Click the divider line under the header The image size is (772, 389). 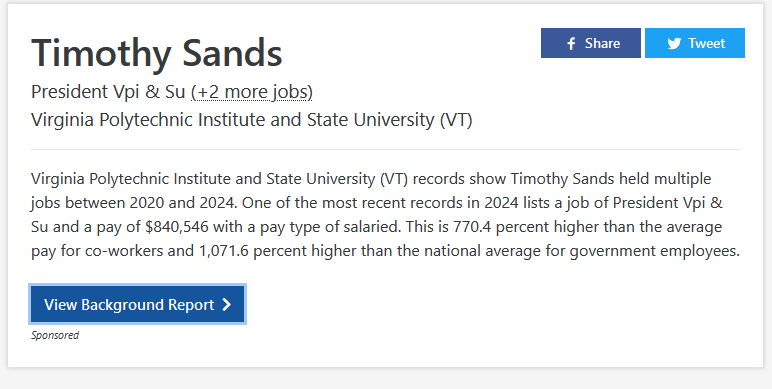point(385,149)
